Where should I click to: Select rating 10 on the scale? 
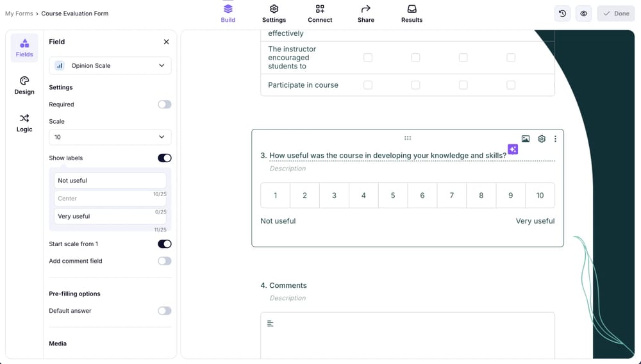[540, 195]
